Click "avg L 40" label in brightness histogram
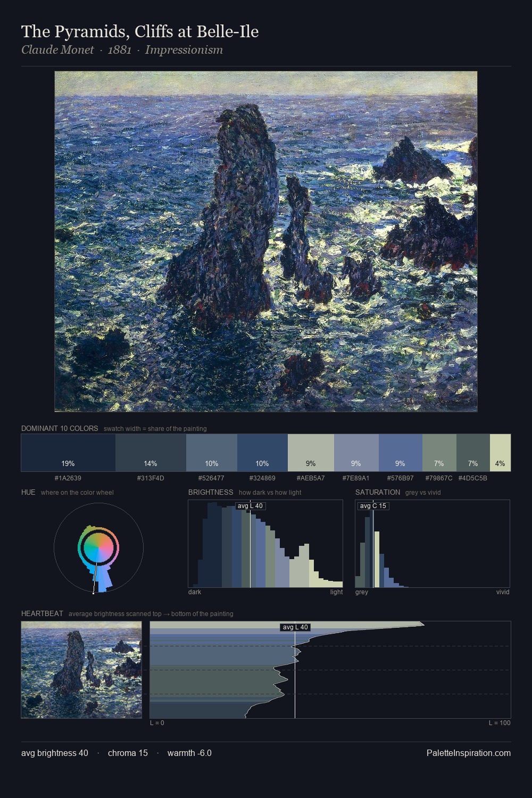Image resolution: width=532 pixels, height=798 pixels. coord(250,506)
